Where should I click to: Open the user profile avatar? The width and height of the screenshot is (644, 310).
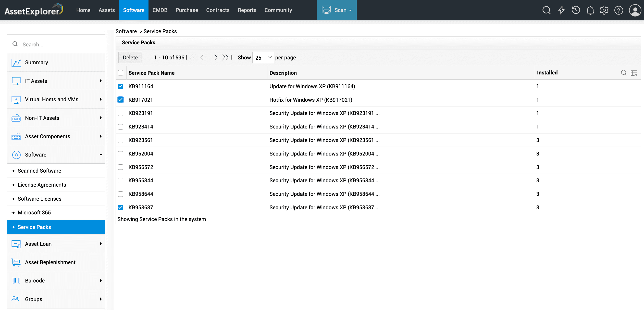pyautogui.click(x=635, y=10)
